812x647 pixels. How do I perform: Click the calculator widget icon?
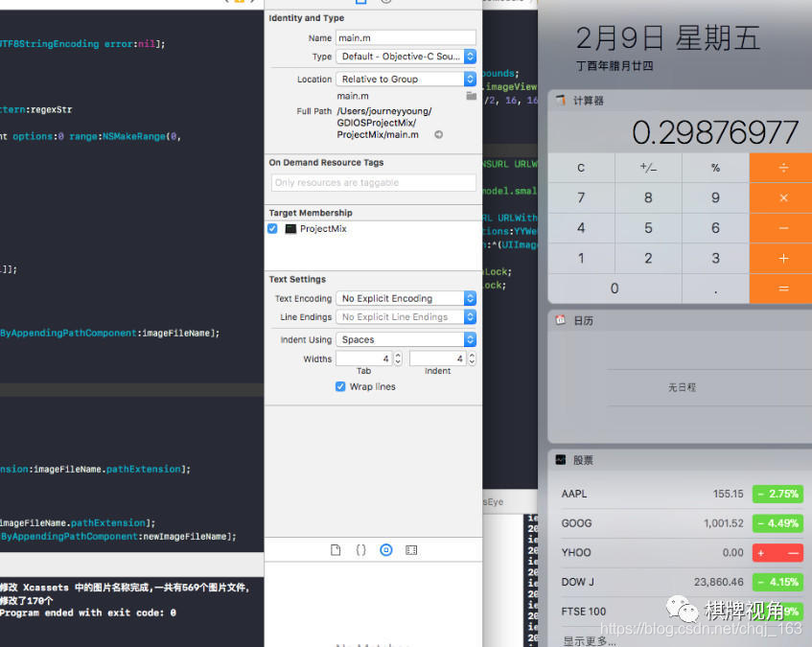point(561,100)
